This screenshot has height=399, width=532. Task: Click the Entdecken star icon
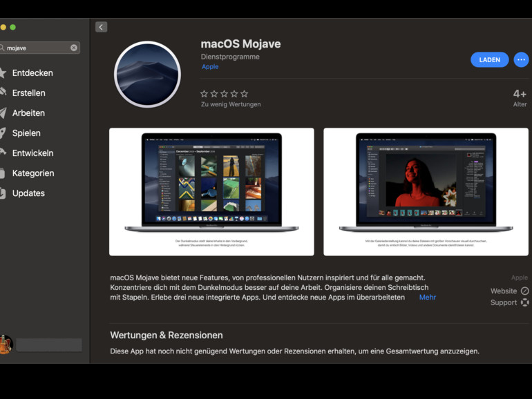tap(3, 73)
